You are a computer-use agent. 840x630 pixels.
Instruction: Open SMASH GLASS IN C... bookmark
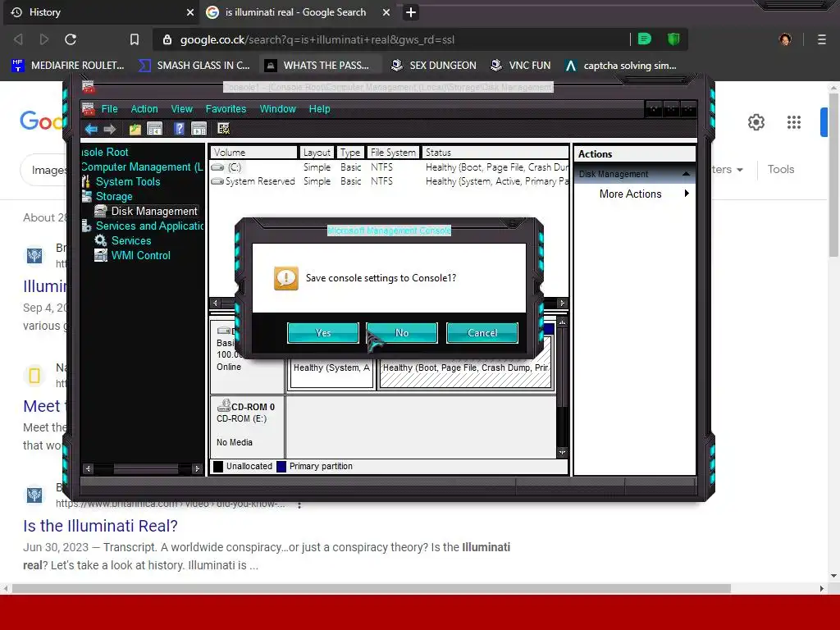(x=194, y=66)
